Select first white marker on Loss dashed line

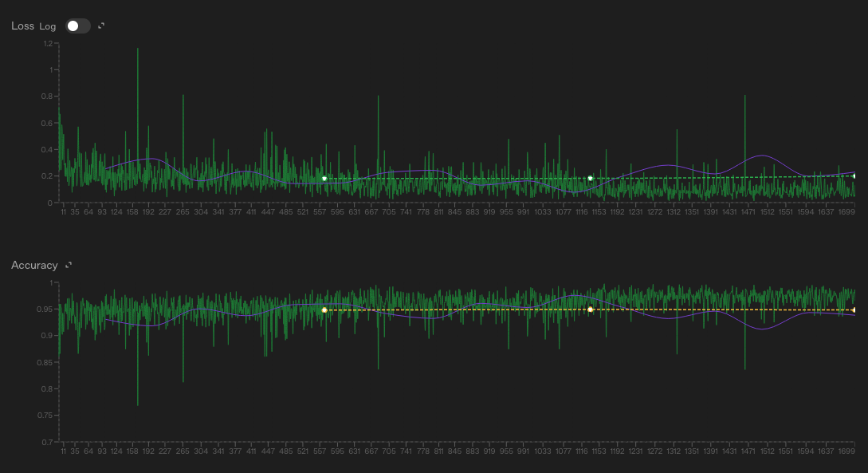pos(324,179)
